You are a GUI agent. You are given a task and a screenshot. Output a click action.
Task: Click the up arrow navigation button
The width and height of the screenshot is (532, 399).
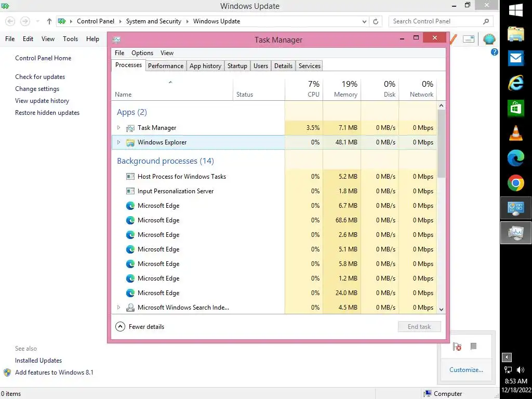pyautogui.click(x=49, y=21)
